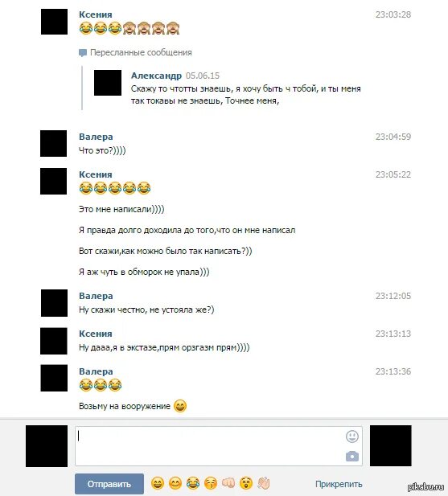
Task: Open the Прикрепить attach menu
Action: 339,484
